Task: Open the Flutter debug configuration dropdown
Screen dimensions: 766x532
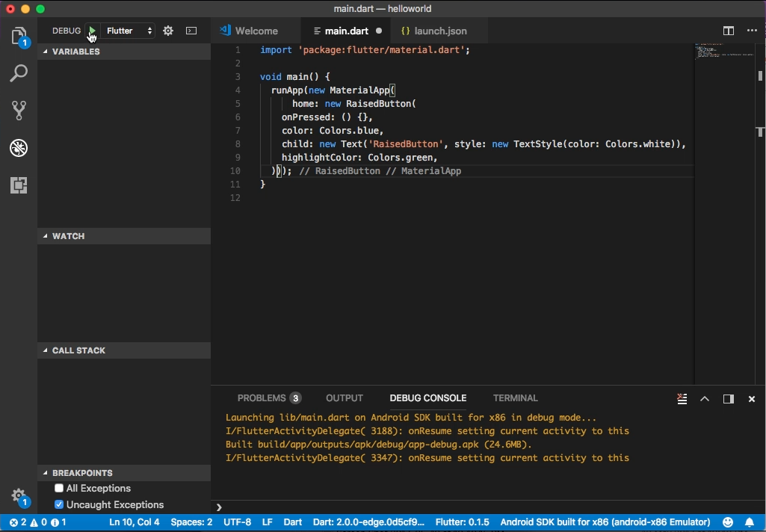Action: [128, 31]
